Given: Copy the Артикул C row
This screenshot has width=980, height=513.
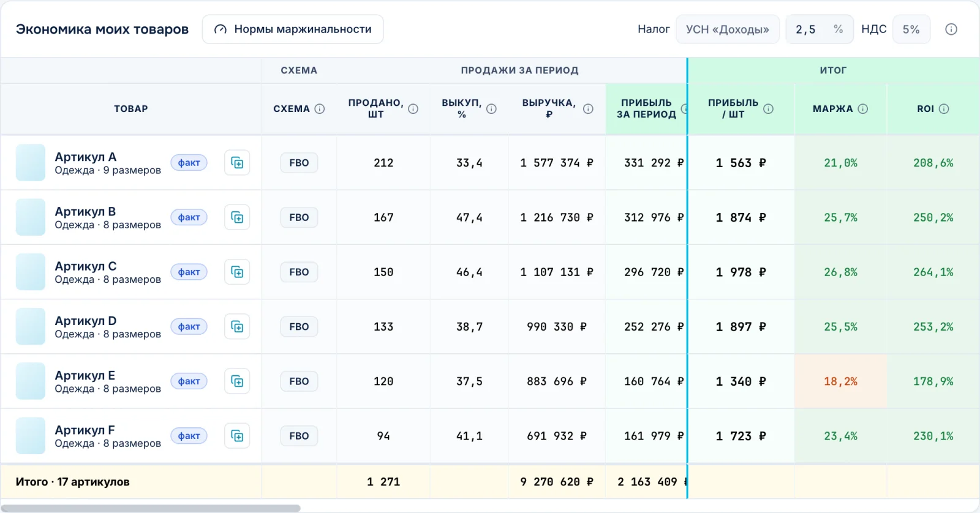Looking at the screenshot, I should coord(237,272).
